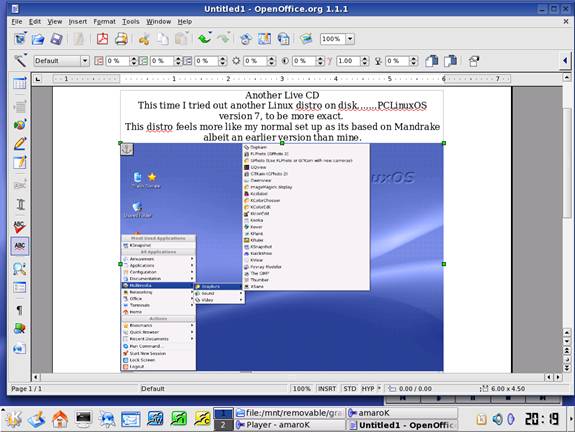The image size is (575, 432).
Task: Click Page 1 / 1 in status bar
Action: [x=26, y=389]
